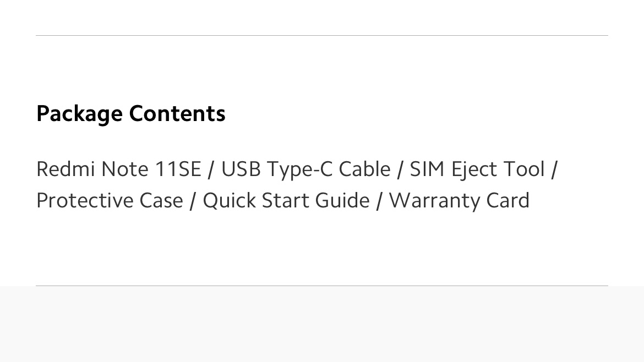Image resolution: width=644 pixels, height=362 pixels.
Task: Click the word Contents in the heading
Action: pos(177,113)
